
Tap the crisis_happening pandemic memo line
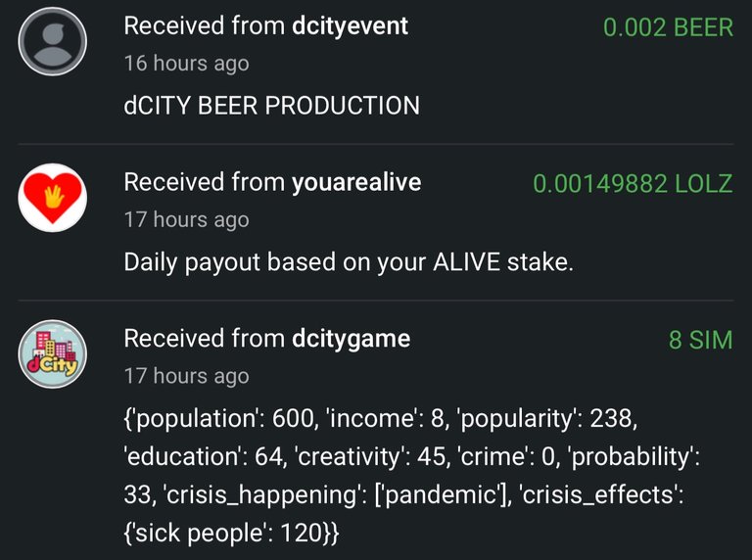(403, 494)
